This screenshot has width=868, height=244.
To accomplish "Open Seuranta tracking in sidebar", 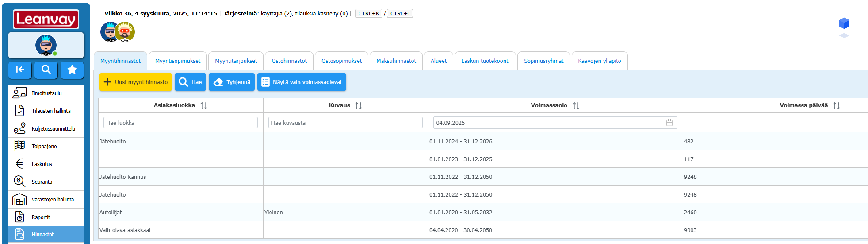I will pyautogui.click(x=46, y=182).
